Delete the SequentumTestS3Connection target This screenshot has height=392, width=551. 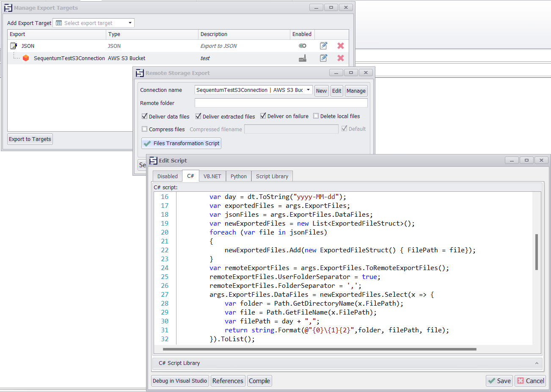click(340, 58)
